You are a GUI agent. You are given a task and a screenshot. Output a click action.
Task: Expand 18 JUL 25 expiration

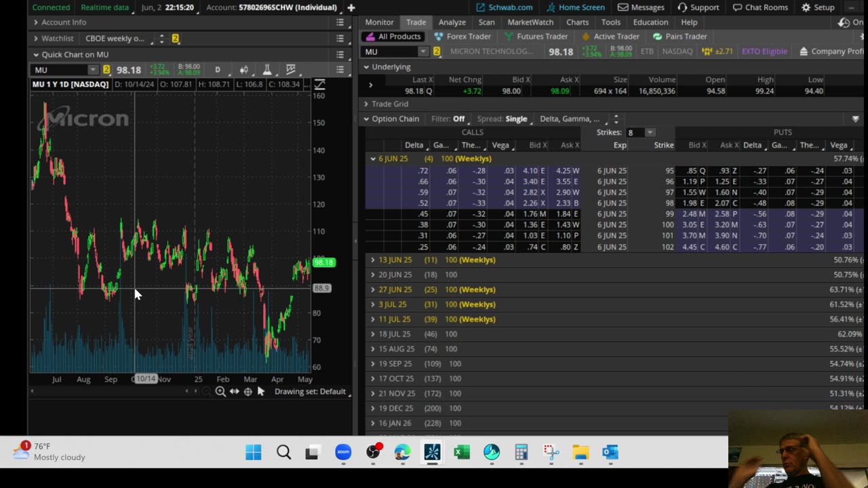click(372, 334)
